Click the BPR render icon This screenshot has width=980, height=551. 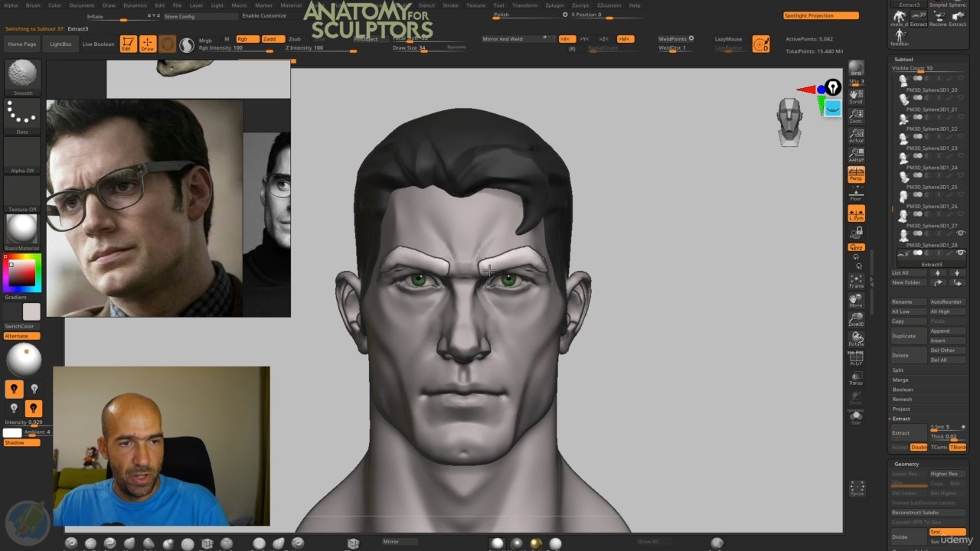856,70
